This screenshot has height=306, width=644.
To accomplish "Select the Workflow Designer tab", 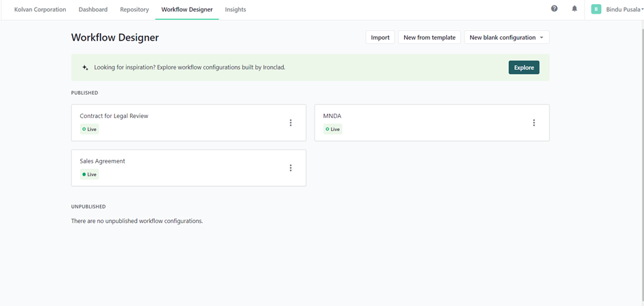I will click(187, 10).
